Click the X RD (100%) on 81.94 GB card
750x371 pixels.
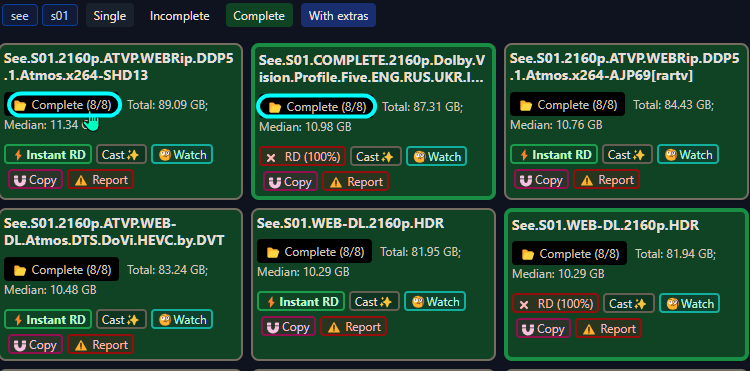click(555, 304)
